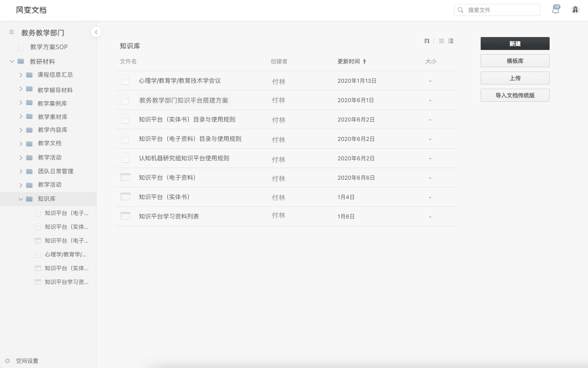Click the folder icon next to 教学案例库

tap(29, 103)
